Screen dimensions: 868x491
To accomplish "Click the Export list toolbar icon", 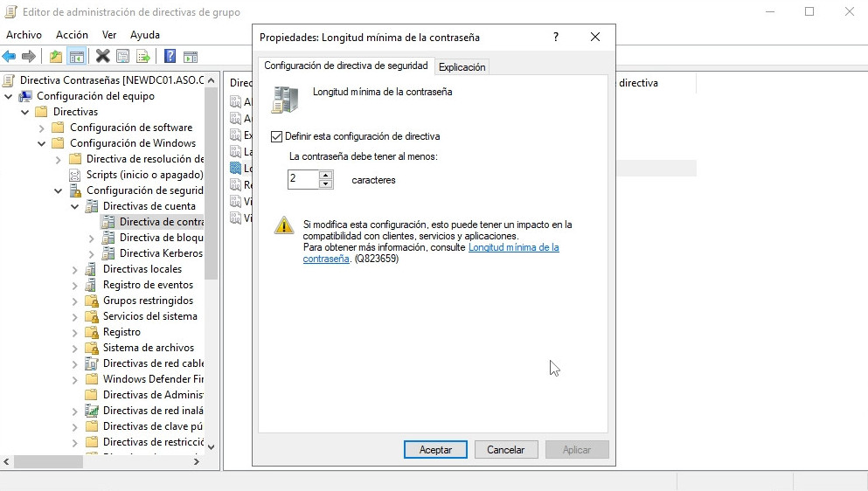I will (x=143, y=57).
